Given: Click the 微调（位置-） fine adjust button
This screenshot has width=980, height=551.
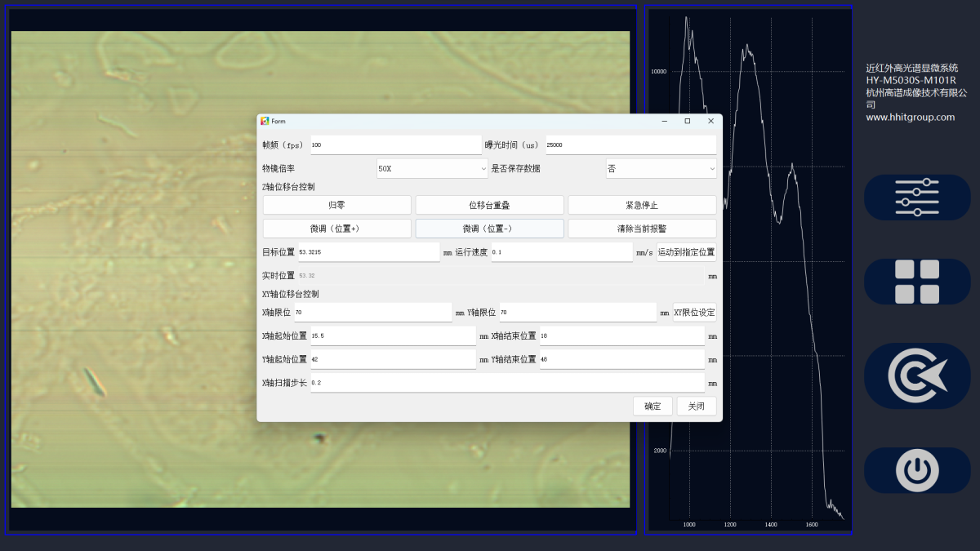Looking at the screenshot, I should pos(488,228).
